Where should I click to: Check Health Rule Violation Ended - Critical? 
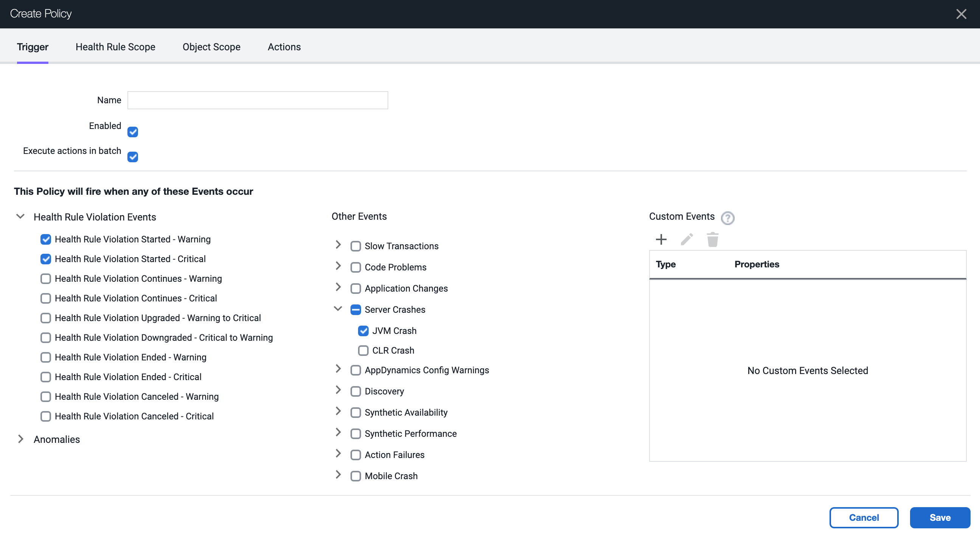46,377
